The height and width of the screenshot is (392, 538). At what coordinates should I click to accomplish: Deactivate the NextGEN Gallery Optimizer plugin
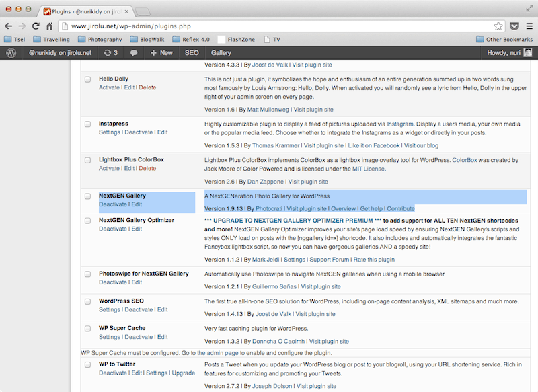coord(112,229)
